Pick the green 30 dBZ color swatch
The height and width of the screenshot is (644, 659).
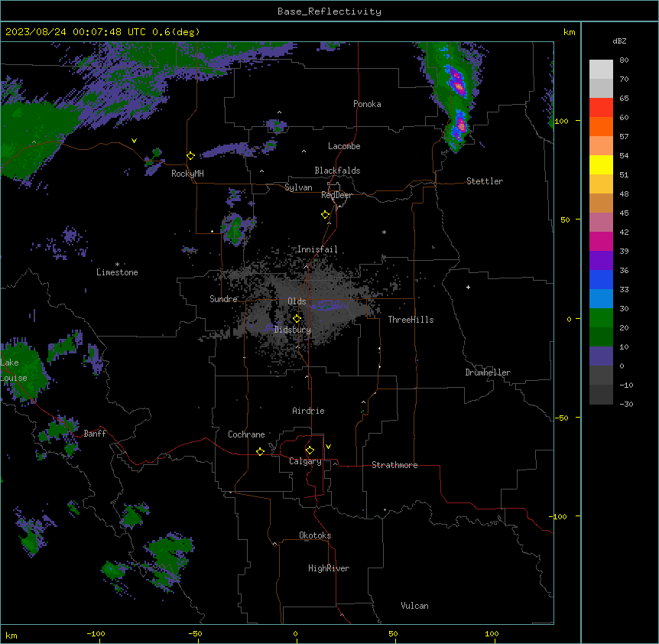(601, 318)
